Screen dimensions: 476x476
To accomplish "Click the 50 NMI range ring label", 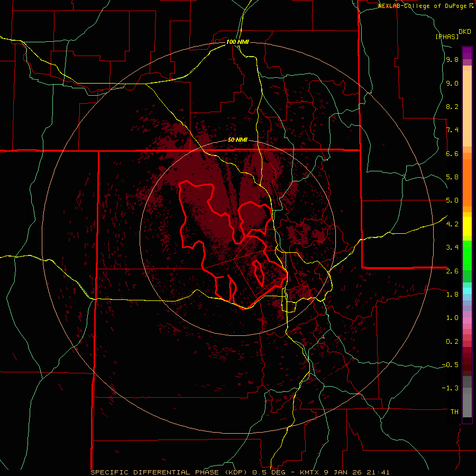I will click(x=237, y=140).
